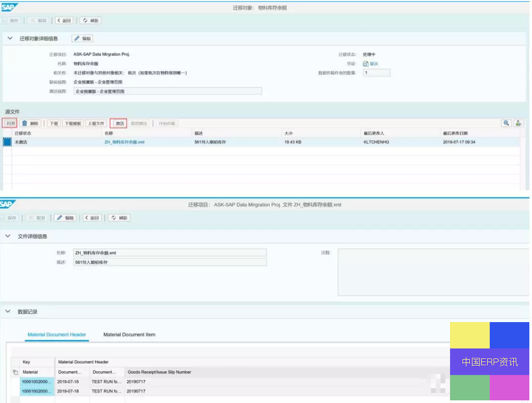Screen dimensions: 532x403
Task: Click the greyed 开始传输 button
Action: click(x=167, y=123)
